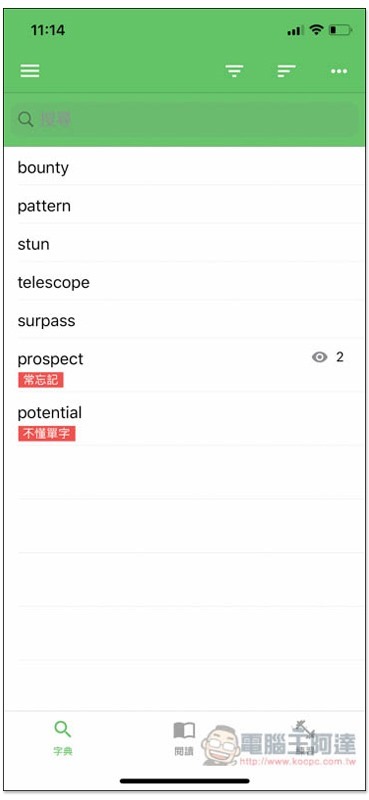The width and height of the screenshot is (369, 800).
Task: Open the sort order icon
Action: click(x=287, y=71)
